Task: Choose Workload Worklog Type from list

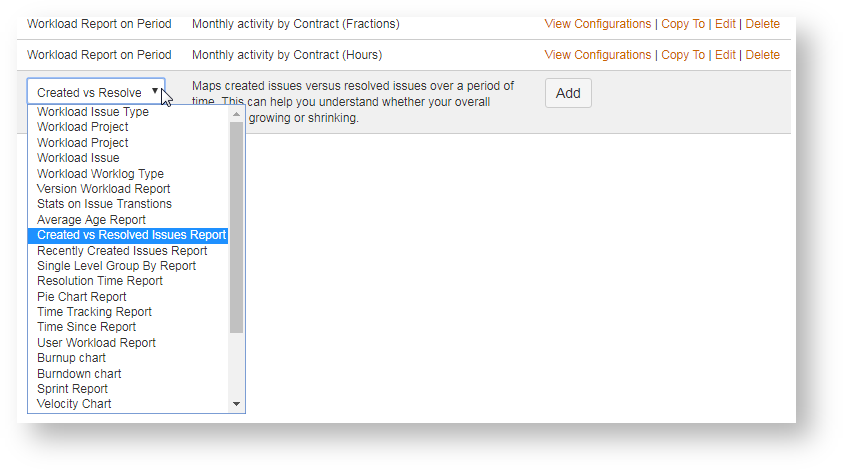Action: coord(100,174)
